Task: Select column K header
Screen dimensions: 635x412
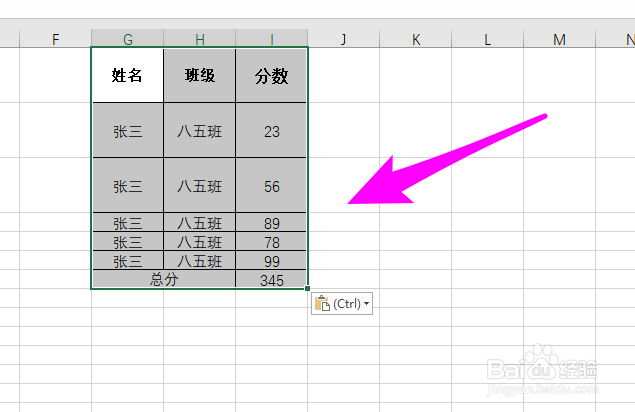Action: pos(416,39)
